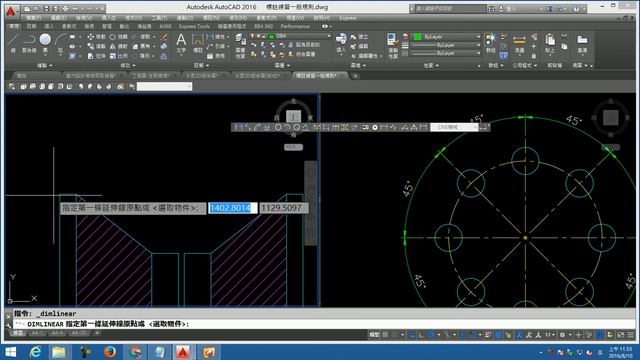
Task: Expand the Properties (性質) panel title
Action: click(x=431, y=65)
